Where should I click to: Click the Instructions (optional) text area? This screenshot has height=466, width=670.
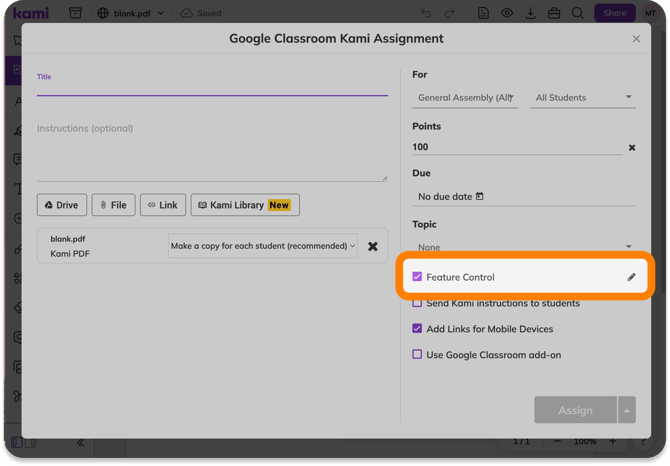point(212,152)
